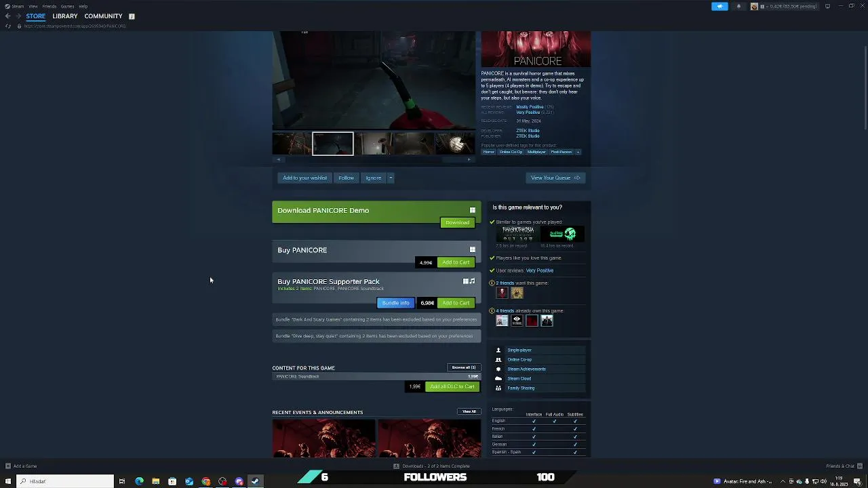868x488 pixels.
Task: Click the Online Co-op feature icon
Action: tap(498, 360)
